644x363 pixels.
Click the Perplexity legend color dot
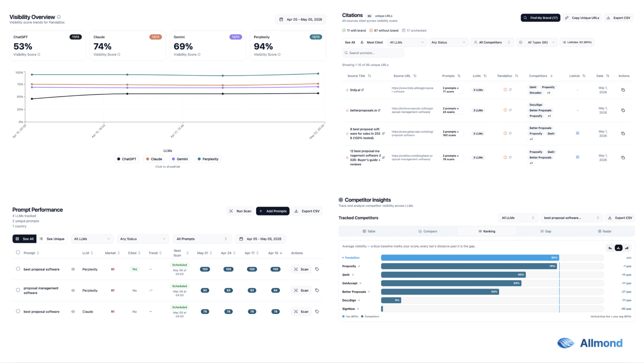tap(199, 159)
